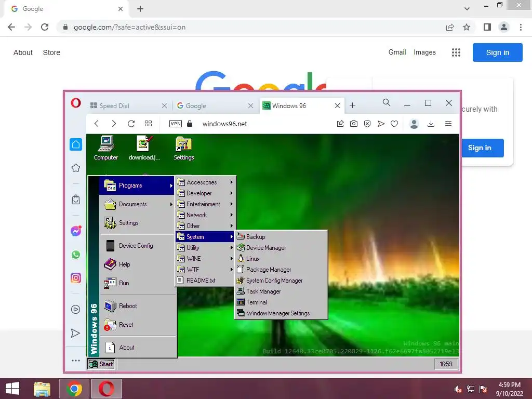Open Help from the Start menu
Screen dimensions: 532x399
pyautogui.click(x=137, y=264)
